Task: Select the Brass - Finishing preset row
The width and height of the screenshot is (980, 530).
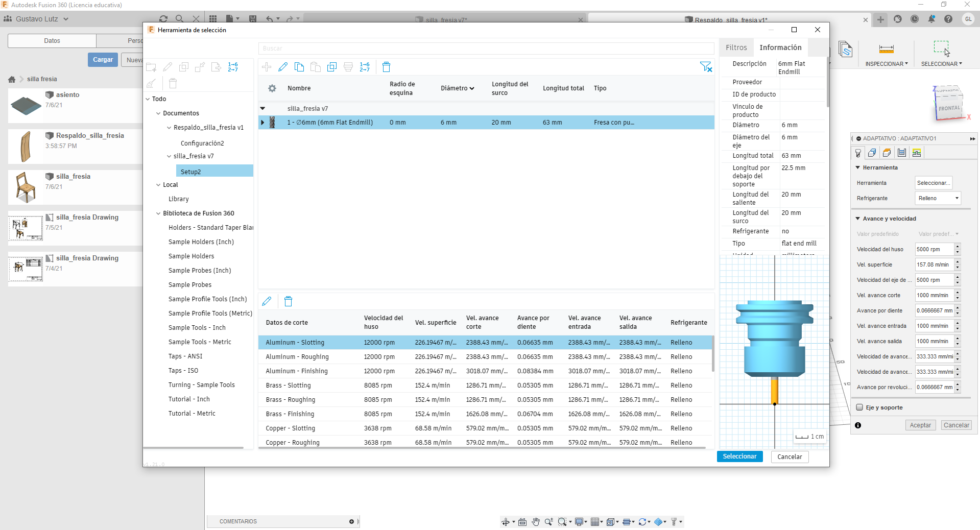Action: point(485,414)
